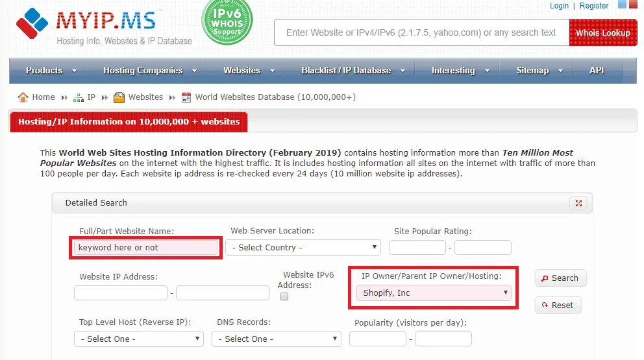Click the World Websites Database calendar icon
Viewport: 644px width, 360px height.
click(x=186, y=97)
